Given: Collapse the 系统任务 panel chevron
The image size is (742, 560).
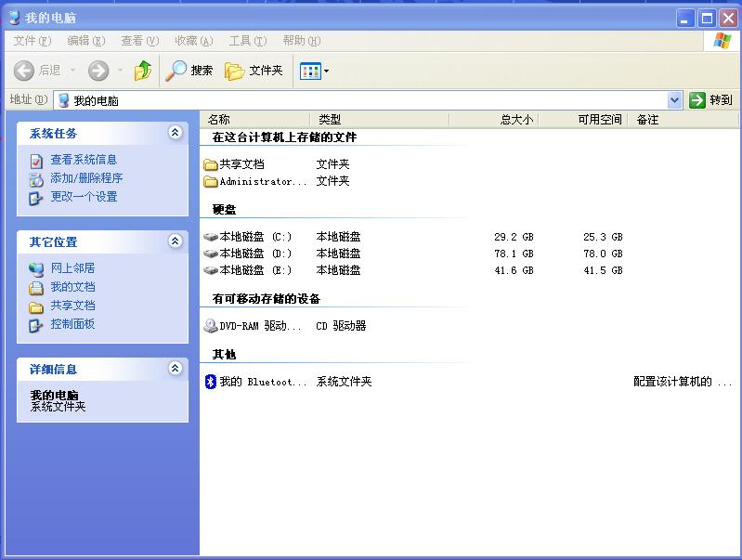Looking at the screenshot, I should coord(176,133).
